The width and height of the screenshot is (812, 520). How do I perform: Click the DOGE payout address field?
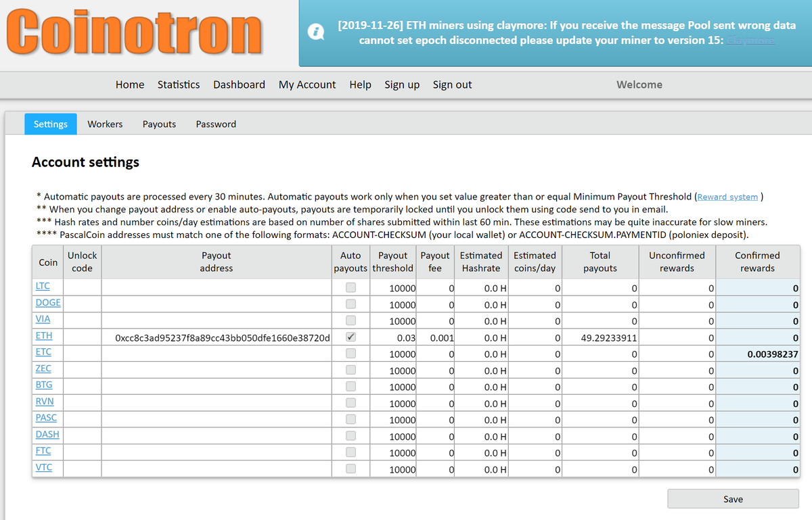[217, 304]
